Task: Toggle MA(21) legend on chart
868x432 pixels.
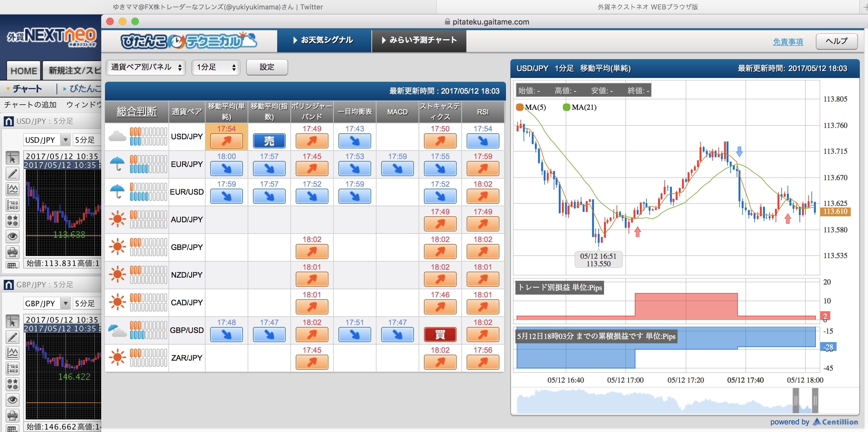Action: pos(580,107)
